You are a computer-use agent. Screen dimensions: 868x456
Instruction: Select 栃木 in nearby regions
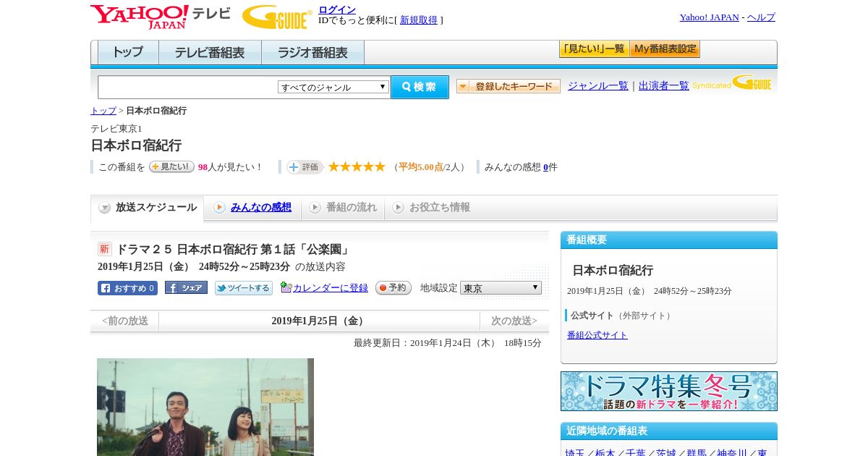click(x=605, y=453)
